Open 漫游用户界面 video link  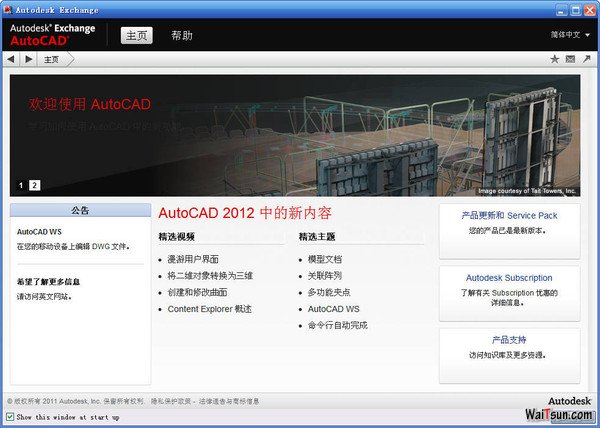tap(193, 259)
